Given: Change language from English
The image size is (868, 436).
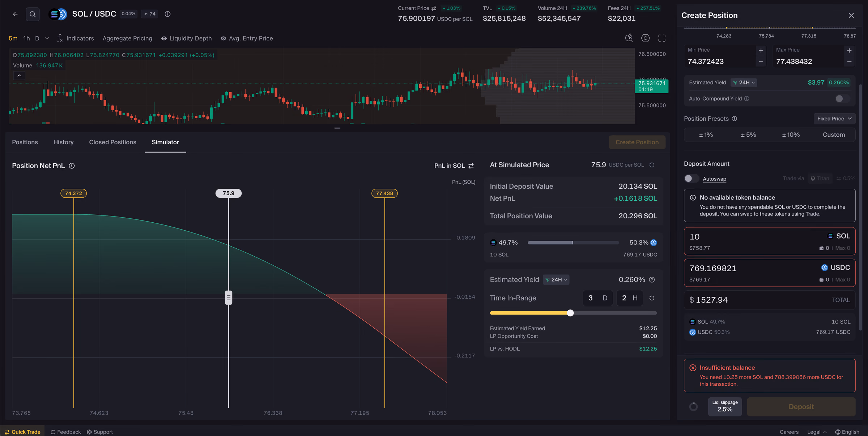Looking at the screenshot, I should 847,432.
